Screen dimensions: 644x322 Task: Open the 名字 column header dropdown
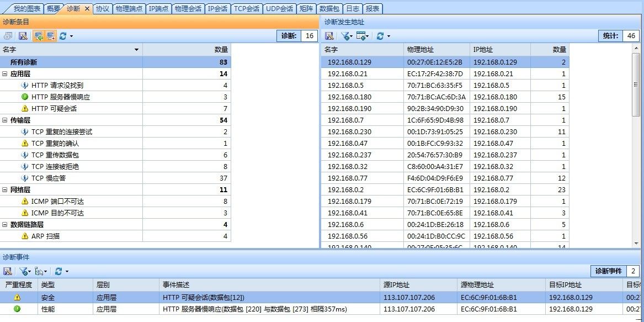[137, 49]
